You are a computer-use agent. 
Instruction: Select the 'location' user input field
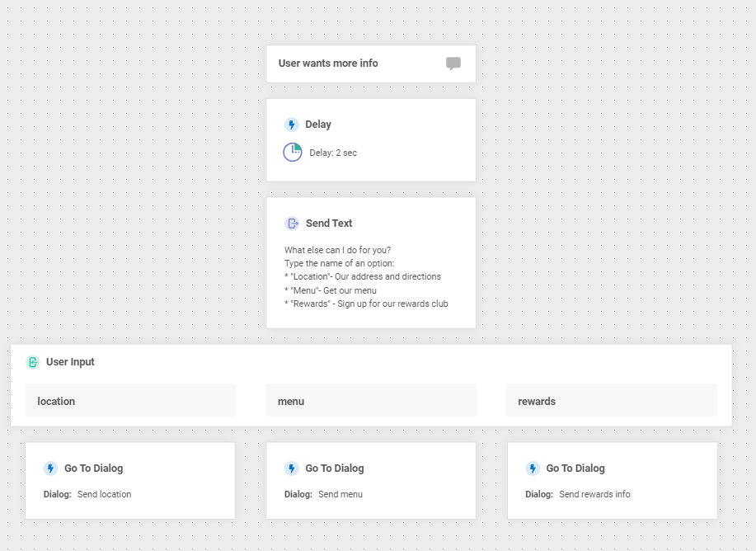(130, 401)
